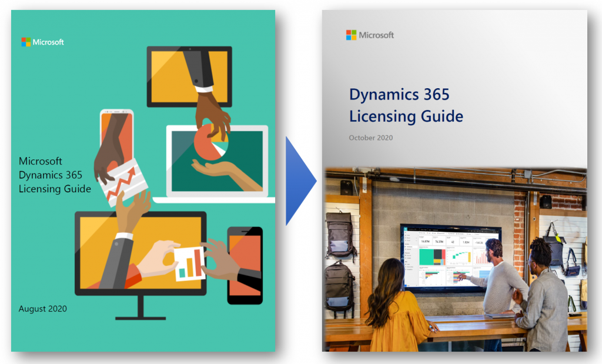The image size is (602, 364).
Task: Click the Microsoft logo on the teal cover
Action: click(42, 42)
